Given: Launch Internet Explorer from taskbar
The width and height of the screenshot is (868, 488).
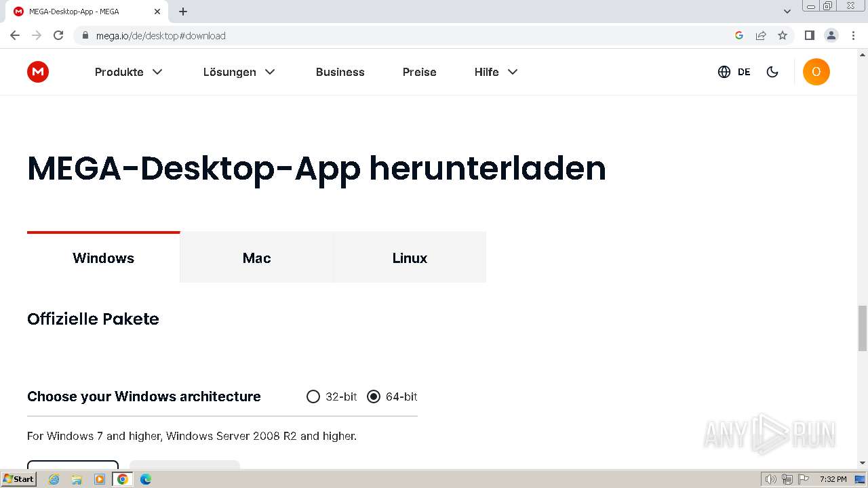Looking at the screenshot, I should pyautogui.click(x=54, y=479).
